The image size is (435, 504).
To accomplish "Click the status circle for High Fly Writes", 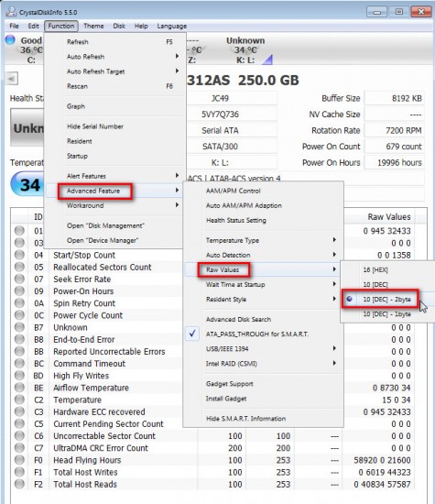I will click(19, 376).
